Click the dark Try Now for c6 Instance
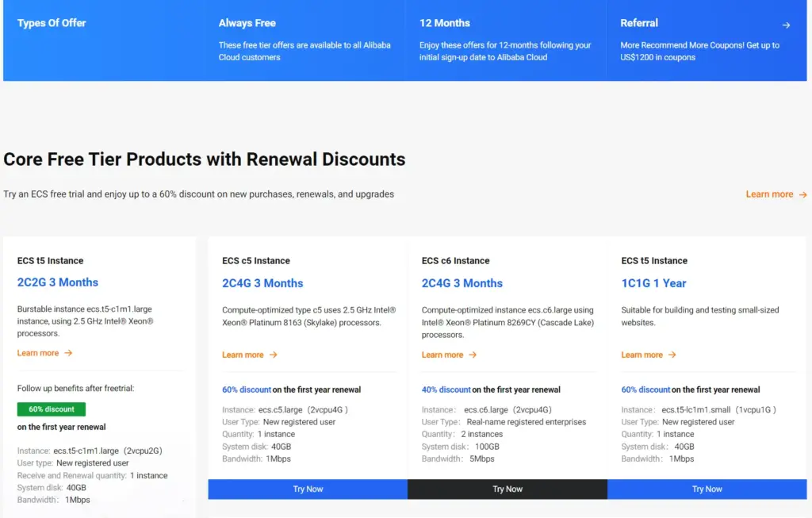 pos(507,489)
